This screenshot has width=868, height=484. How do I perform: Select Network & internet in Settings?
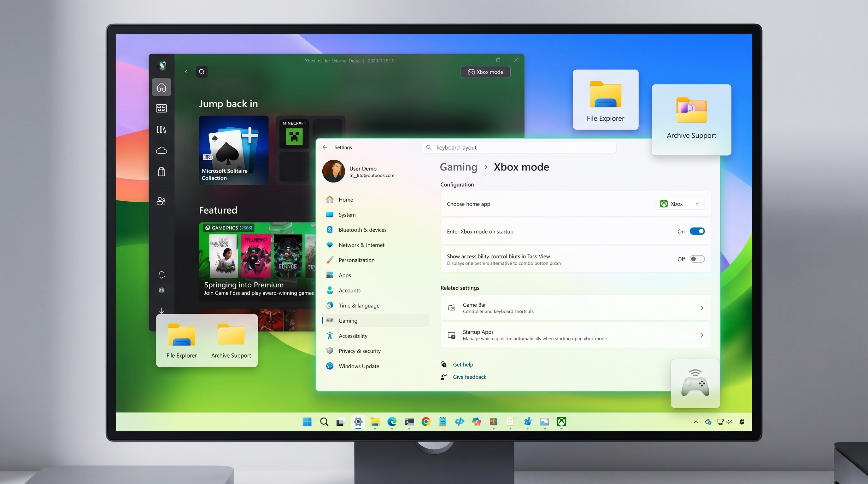375,245
